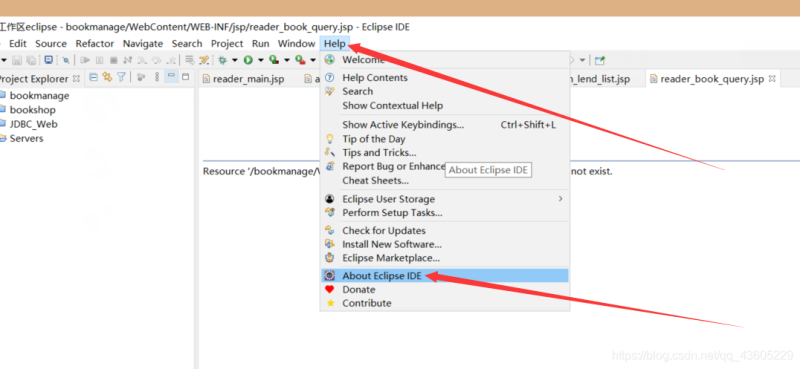Select the bookshop project

click(32, 110)
